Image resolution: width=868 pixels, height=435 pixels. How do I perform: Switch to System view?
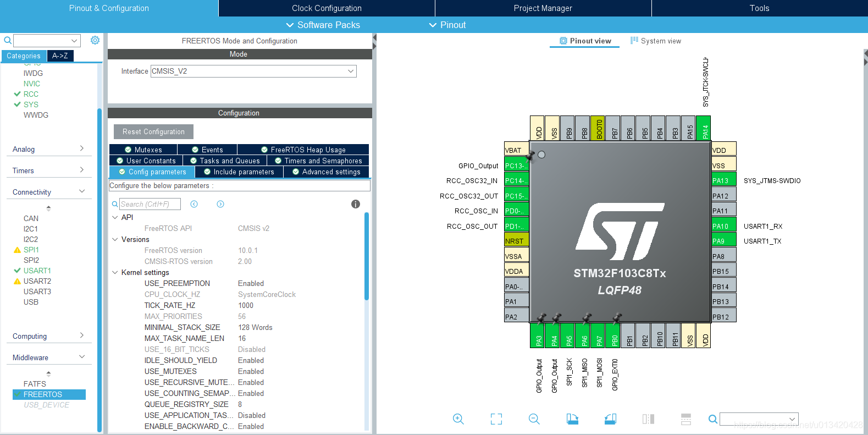655,41
